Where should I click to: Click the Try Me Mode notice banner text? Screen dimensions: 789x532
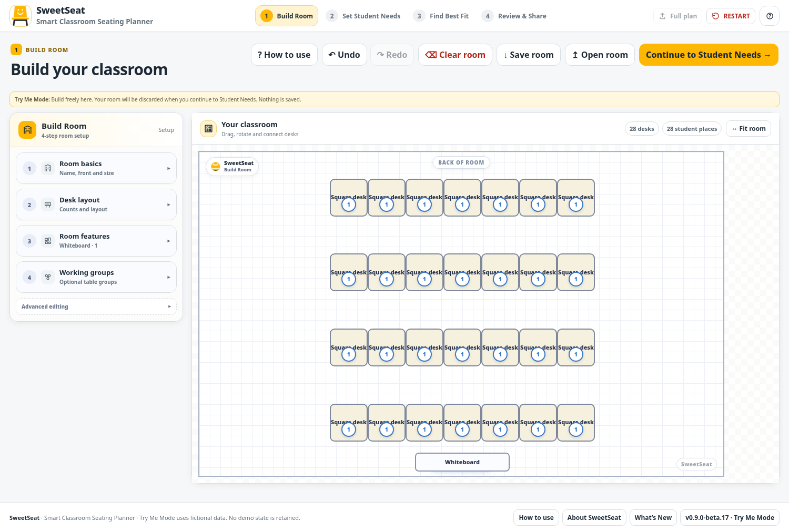click(158, 99)
